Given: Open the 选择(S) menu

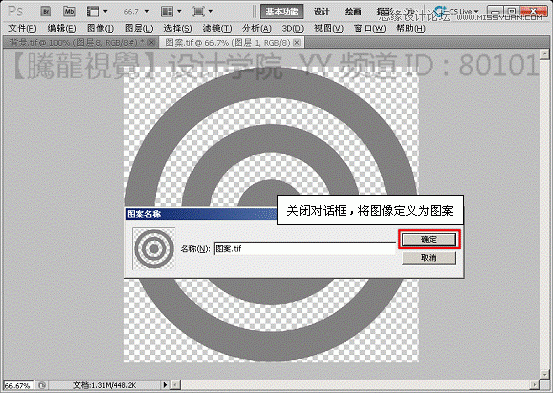Looking at the screenshot, I should coord(178,28).
